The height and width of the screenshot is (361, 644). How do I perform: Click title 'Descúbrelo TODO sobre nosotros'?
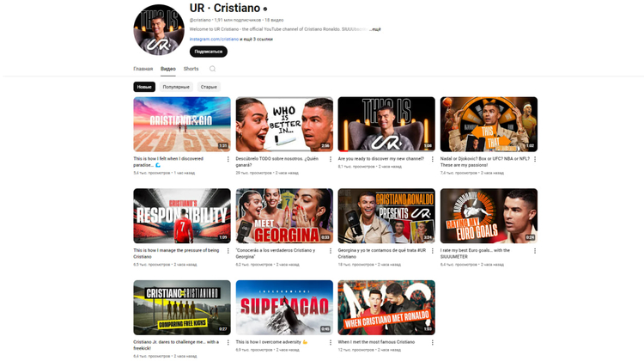pos(276,162)
